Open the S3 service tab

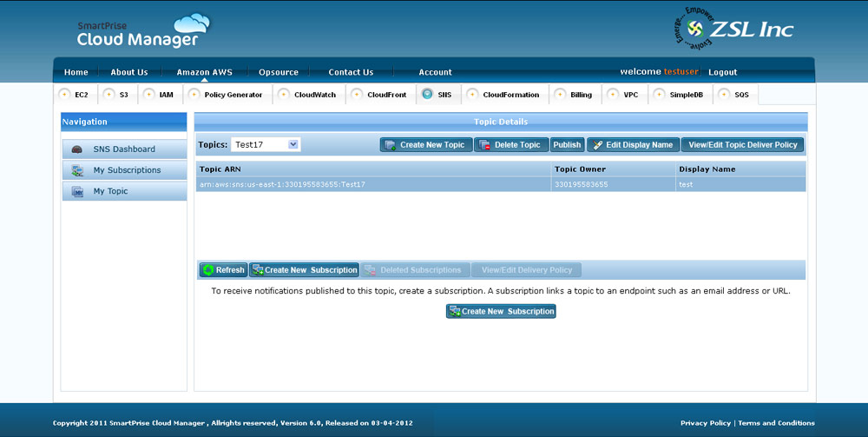[118, 95]
